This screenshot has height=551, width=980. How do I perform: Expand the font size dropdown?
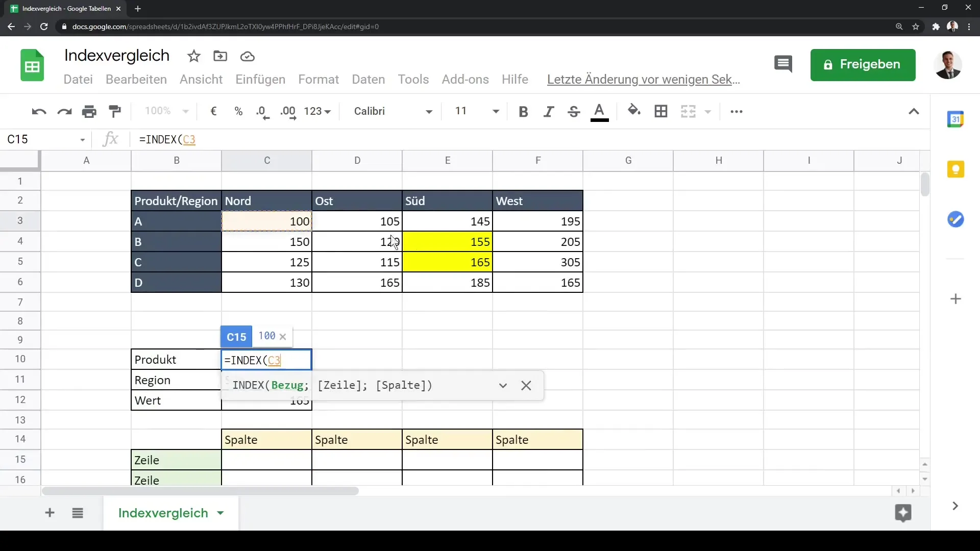click(x=497, y=111)
